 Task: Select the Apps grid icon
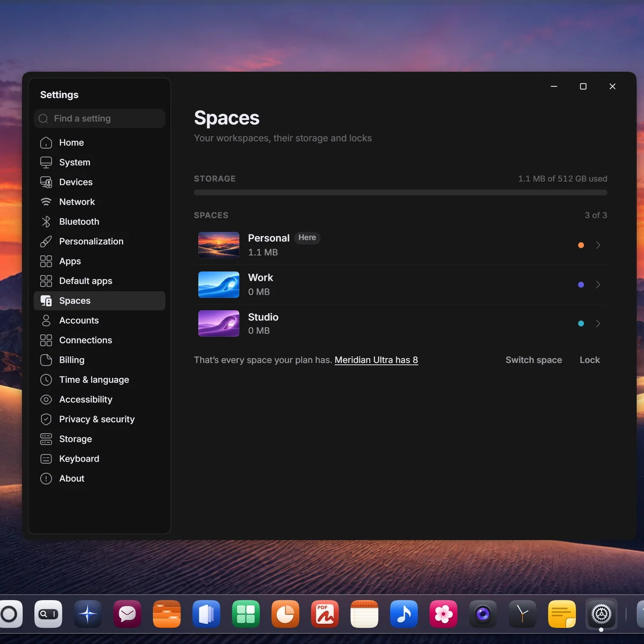46,261
